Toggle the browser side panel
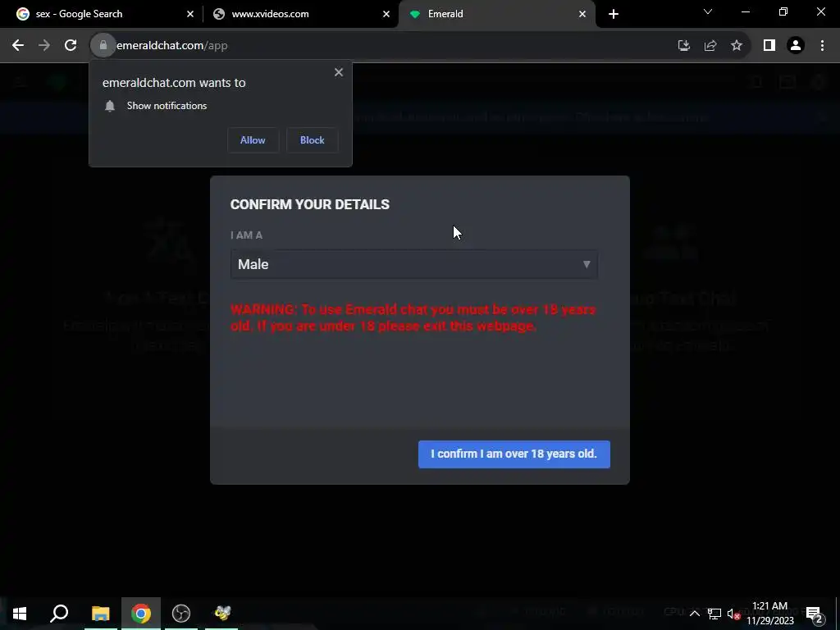Screen dimensions: 840x630 point(769,46)
